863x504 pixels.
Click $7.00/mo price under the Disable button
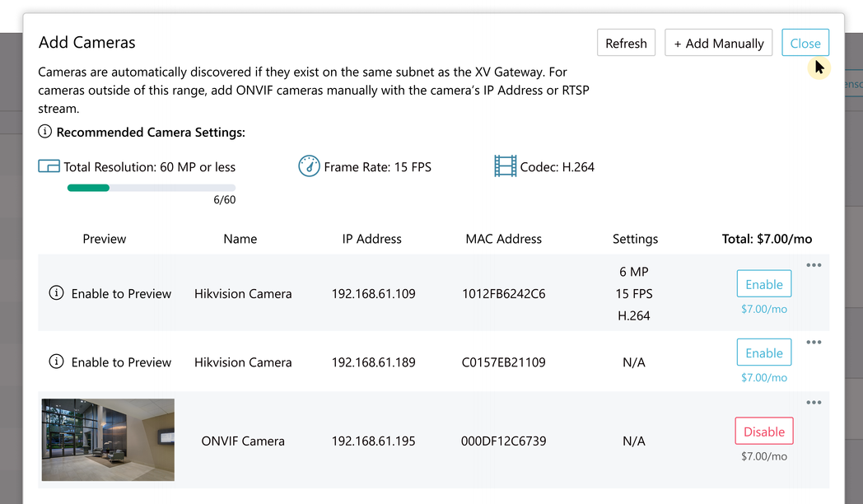pyautogui.click(x=764, y=456)
